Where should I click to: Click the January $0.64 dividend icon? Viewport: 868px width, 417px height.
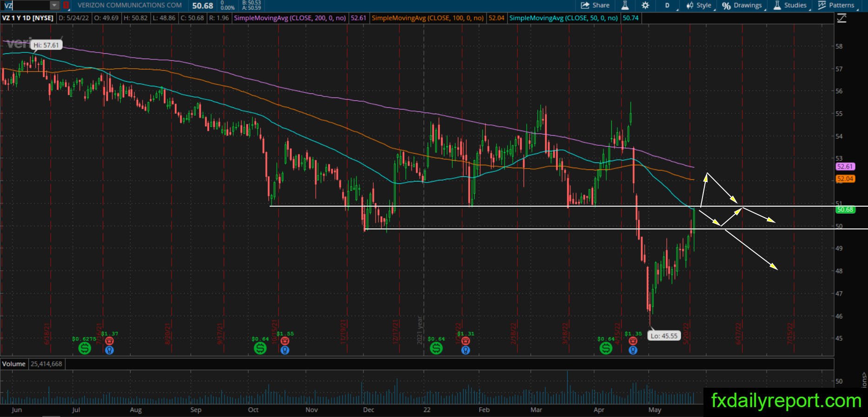pyautogui.click(x=436, y=348)
